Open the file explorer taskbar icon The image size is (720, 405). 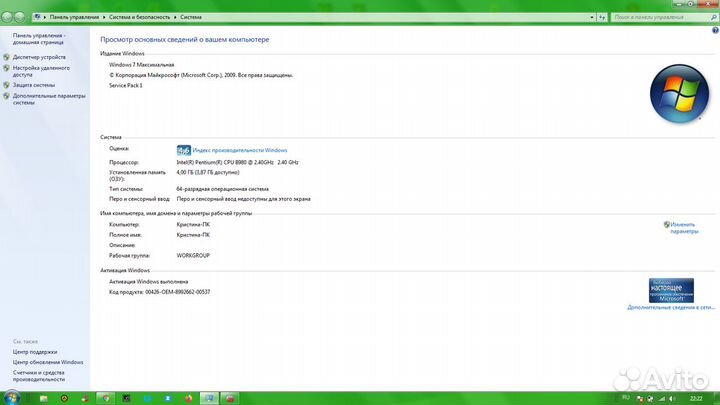[x=44, y=399]
